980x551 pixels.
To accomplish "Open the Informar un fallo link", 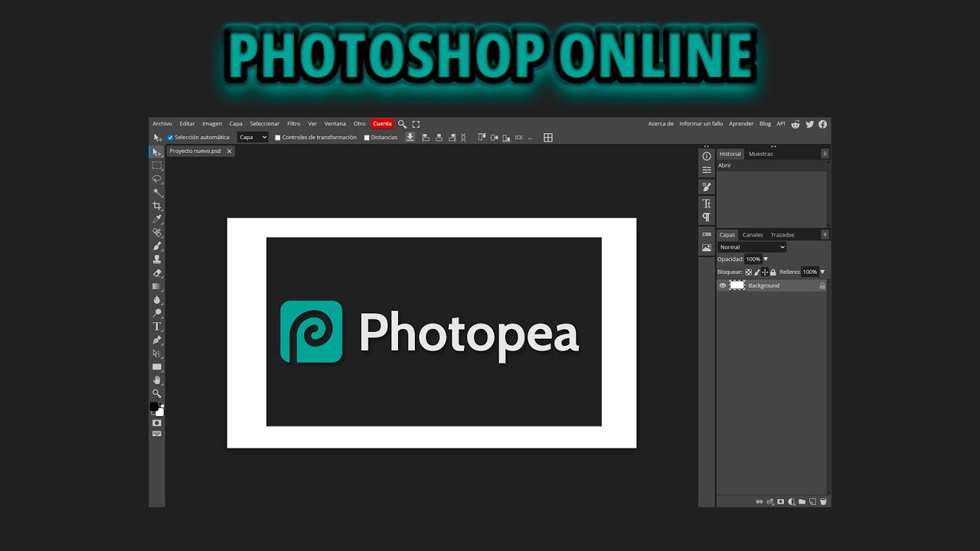I will [x=701, y=124].
